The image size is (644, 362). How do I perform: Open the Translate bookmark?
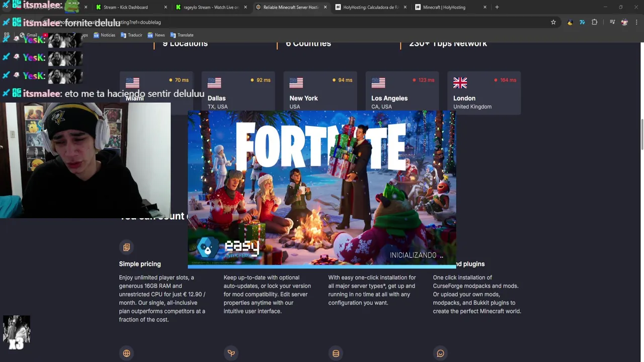pyautogui.click(x=182, y=35)
